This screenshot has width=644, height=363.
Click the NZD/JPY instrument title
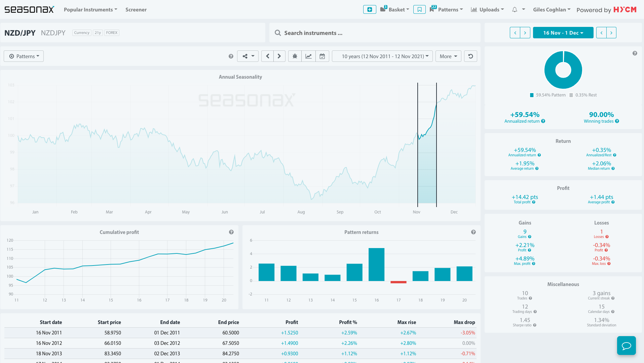coord(20,33)
